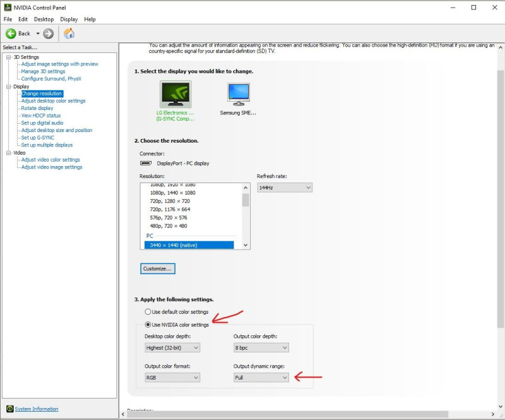
Task: Click the resolution list scrollbar thumb
Action: (x=246, y=200)
